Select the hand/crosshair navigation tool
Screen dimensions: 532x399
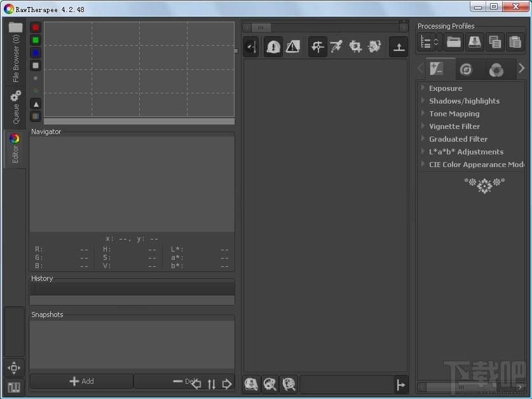pos(318,46)
